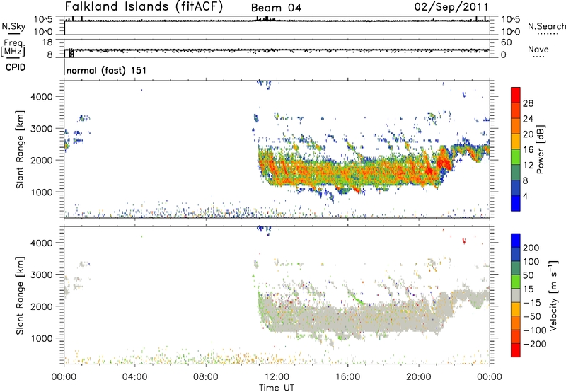Click the '1000' tick in power panel

point(42,192)
